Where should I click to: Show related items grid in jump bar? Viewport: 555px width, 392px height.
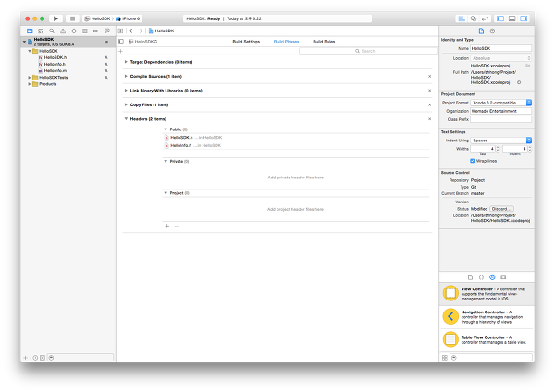click(x=120, y=31)
